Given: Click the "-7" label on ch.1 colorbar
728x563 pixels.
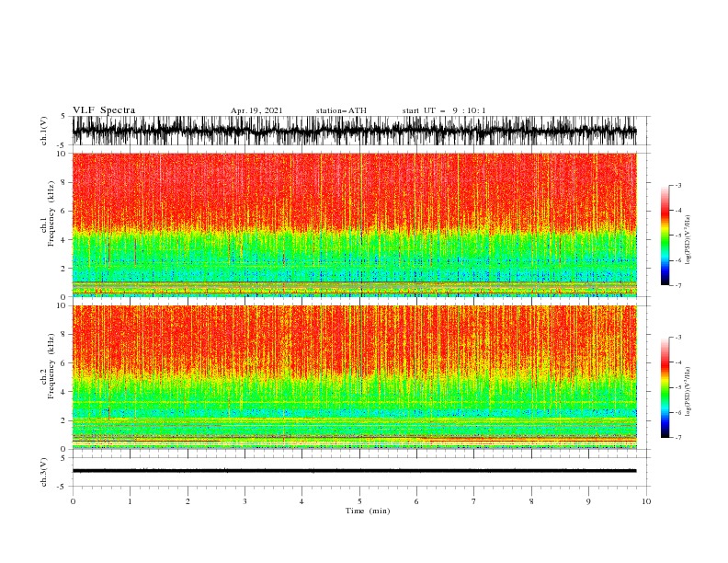Looking at the screenshot, I should [x=677, y=285].
